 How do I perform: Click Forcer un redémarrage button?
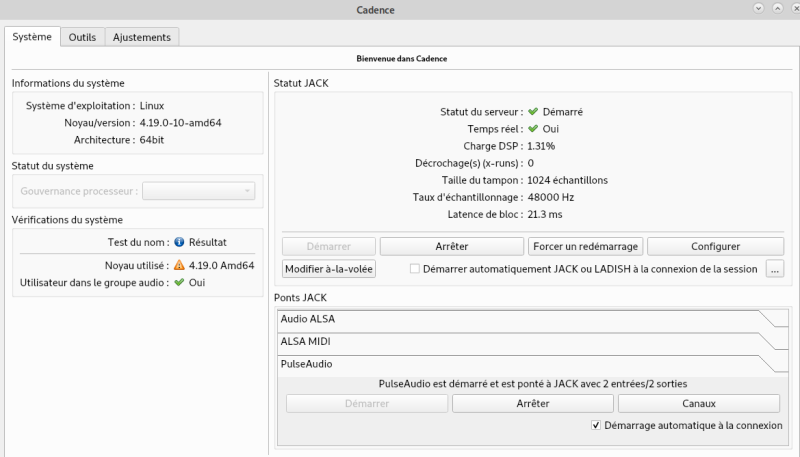pos(585,246)
